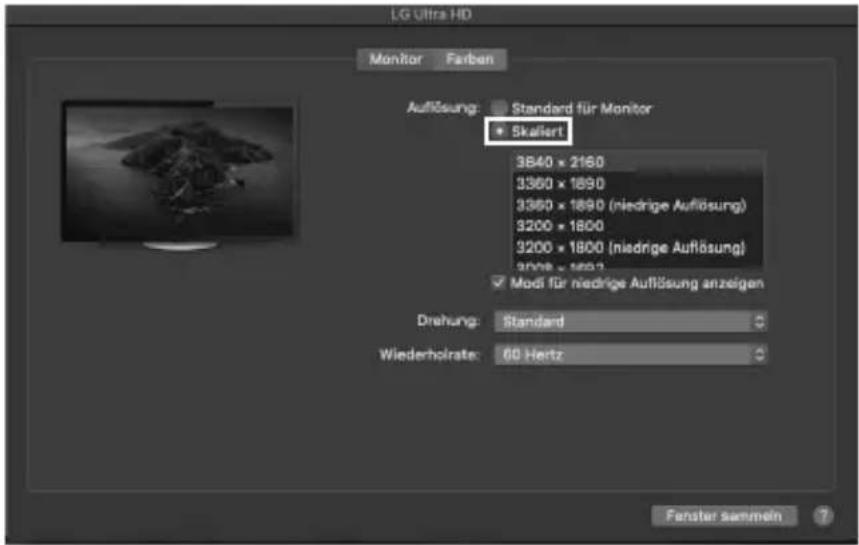
Task: Select the Standard für Monitor radio button
Action: tap(499, 108)
